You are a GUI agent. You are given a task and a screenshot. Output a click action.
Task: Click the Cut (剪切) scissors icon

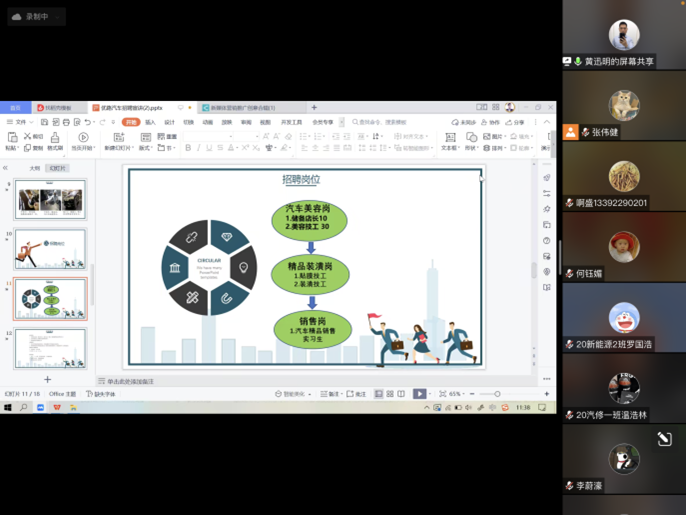[x=34, y=136]
